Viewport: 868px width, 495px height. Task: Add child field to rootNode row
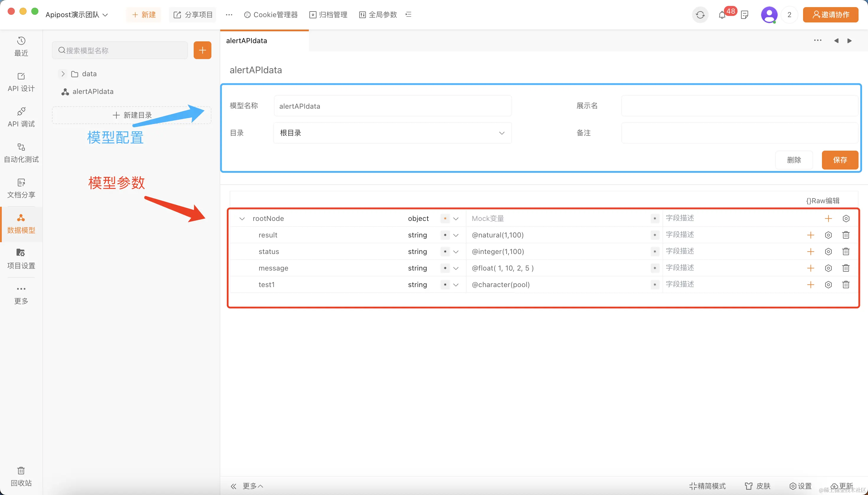click(x=828, y=219)
